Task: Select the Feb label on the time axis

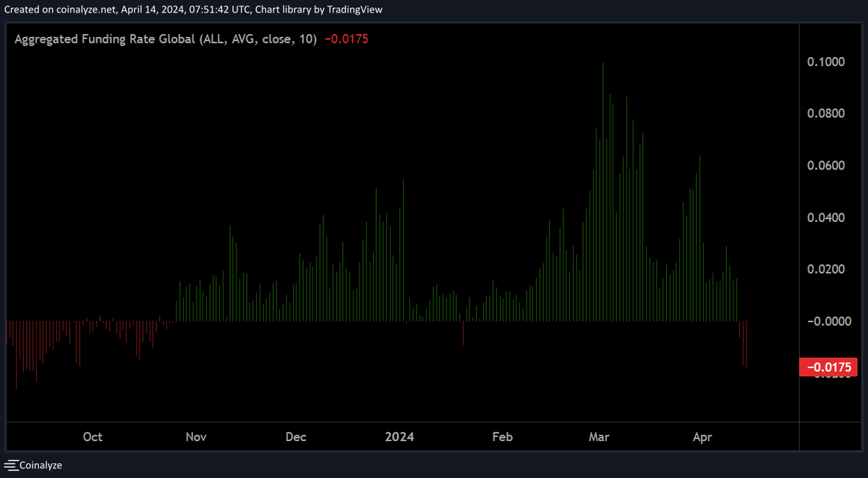Action: [502, 437]
